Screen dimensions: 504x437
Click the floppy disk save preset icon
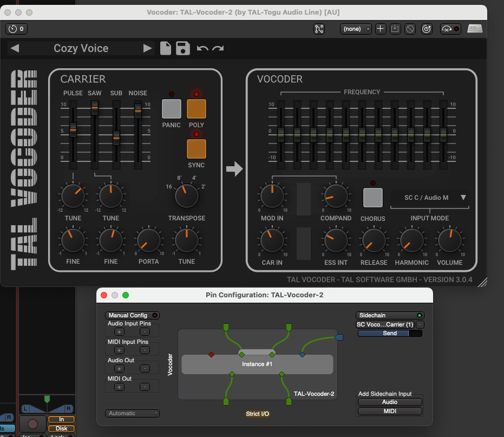point(183,48)
